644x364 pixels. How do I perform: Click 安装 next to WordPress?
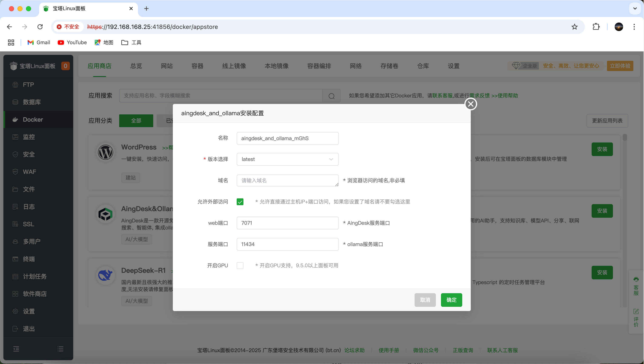pos(602,149)
